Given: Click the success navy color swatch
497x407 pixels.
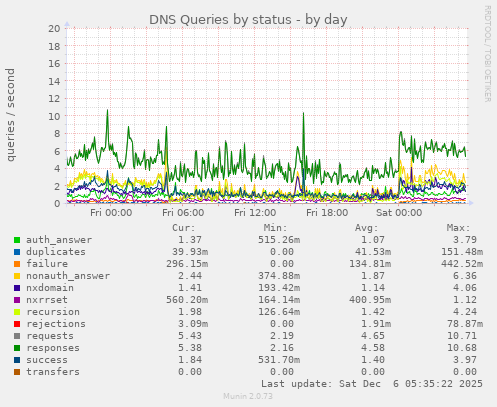Looking at the screenshot, I should pyautogui.click(x=17, y=360).
